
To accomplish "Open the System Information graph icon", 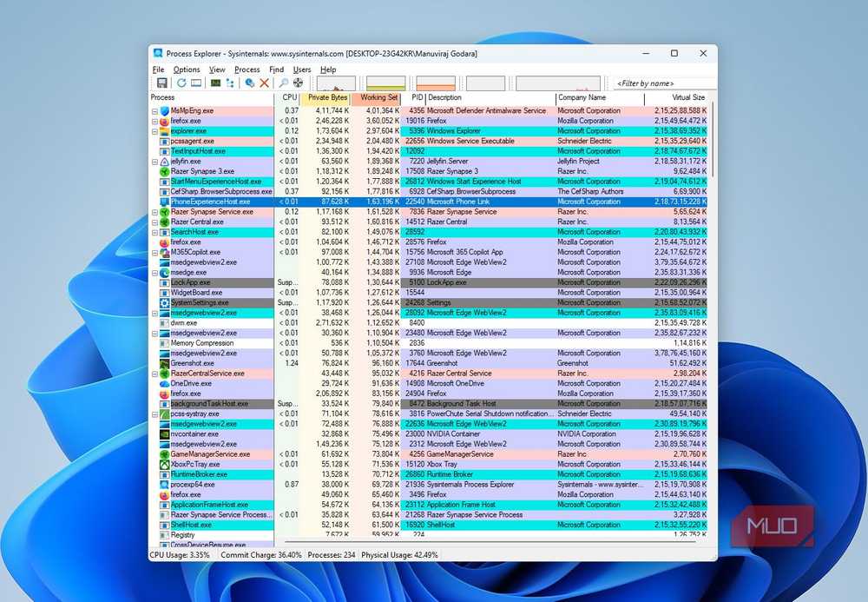I will pyautogui.click(x=215, y=83).
